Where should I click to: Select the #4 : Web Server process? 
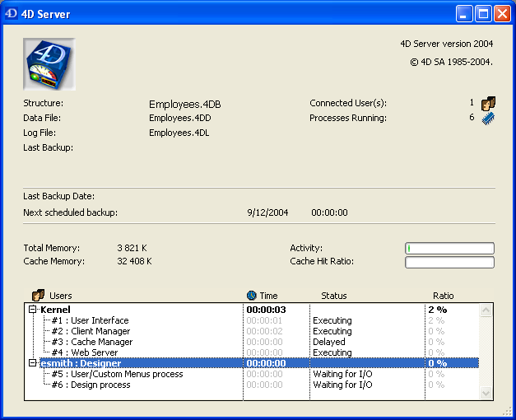(84, 352)
